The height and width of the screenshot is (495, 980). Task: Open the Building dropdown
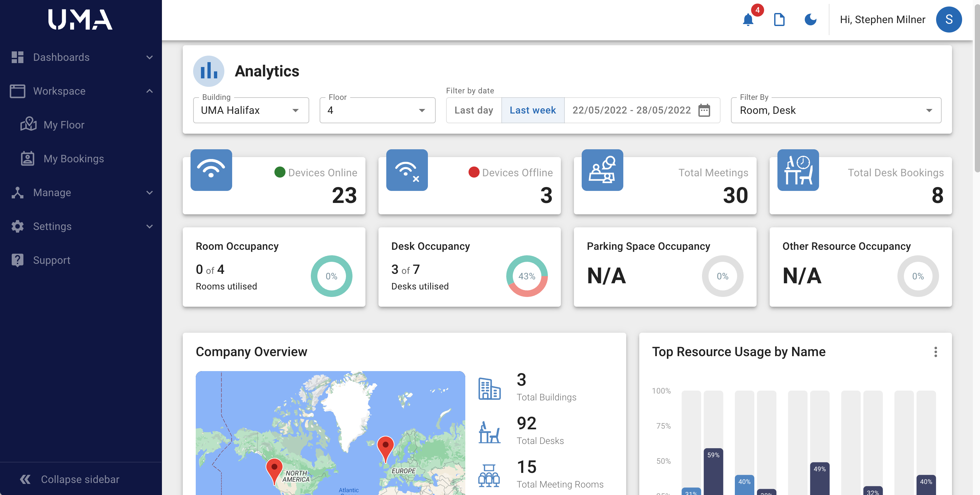tap(251, 110)
